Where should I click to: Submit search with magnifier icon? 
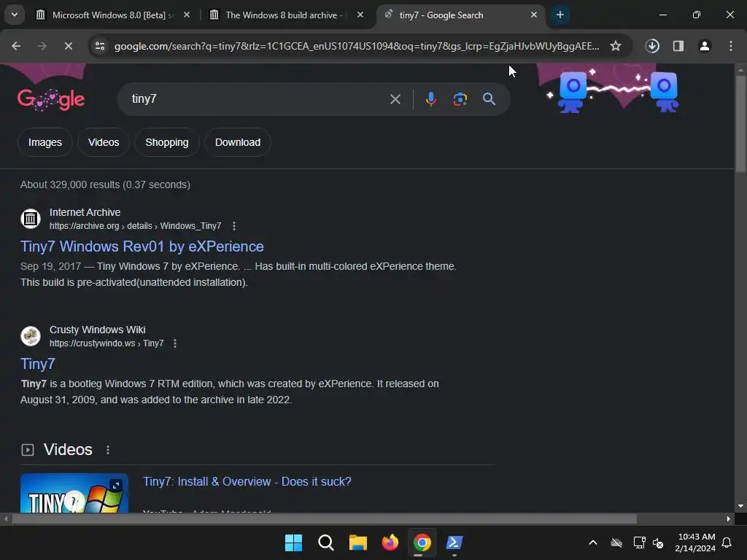pyautogui.click(x=489, y=99)
